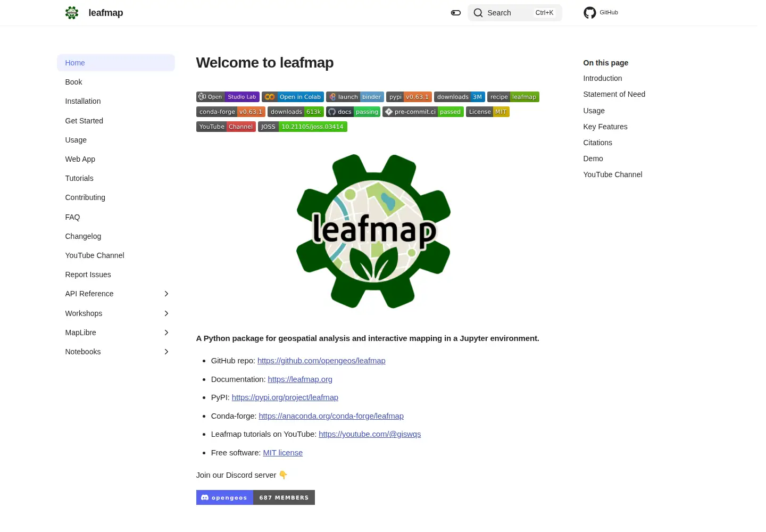Open the 'Open in Colab' badge
The height and width of the screenshot is (532, 766).
point(293,97)
